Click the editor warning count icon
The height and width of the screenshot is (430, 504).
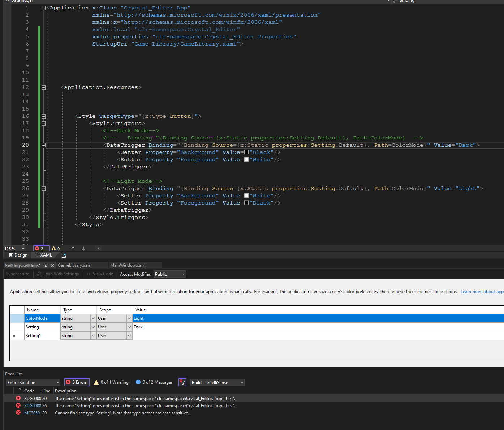tap(54, 249)
